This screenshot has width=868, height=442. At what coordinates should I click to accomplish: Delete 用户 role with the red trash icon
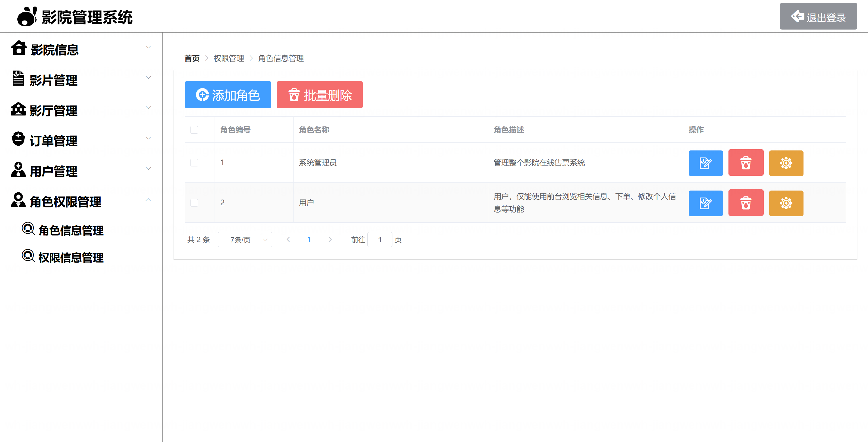coord(745,203)
